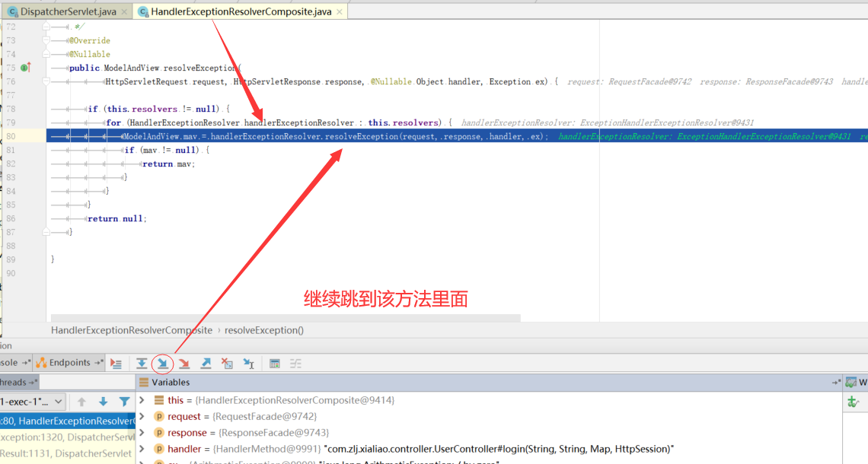868x464 pixels.
Task: Click the green New Watch plus icon
Action: [853, 402]
